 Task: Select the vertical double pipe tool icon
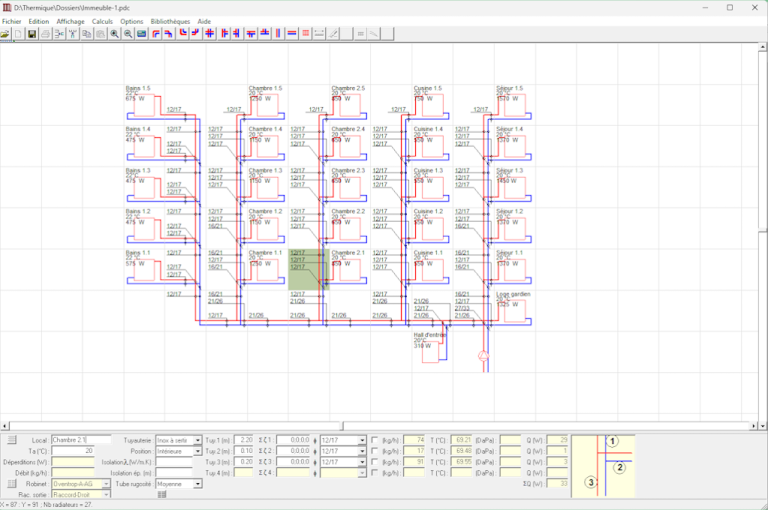(277, 34)
